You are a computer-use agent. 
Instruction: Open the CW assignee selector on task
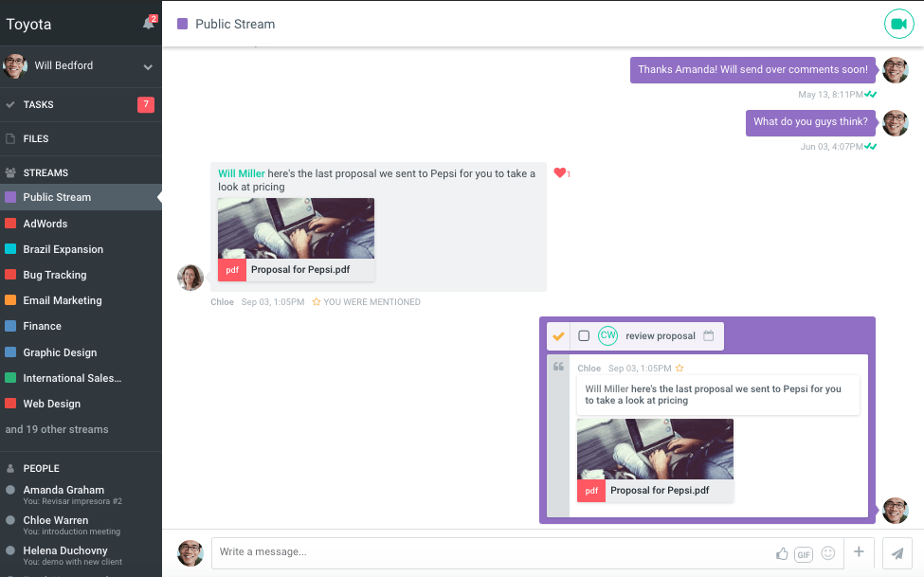tap(607, 335)
